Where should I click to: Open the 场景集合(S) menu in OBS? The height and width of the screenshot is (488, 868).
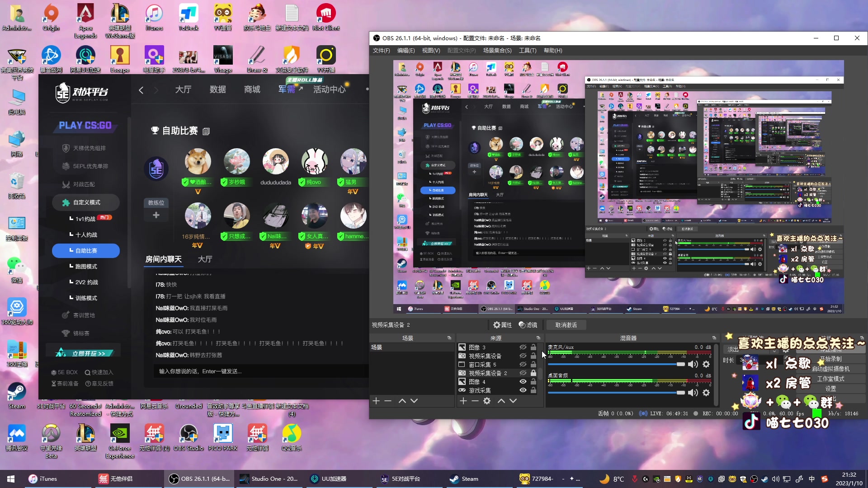(x=497, y=51)
